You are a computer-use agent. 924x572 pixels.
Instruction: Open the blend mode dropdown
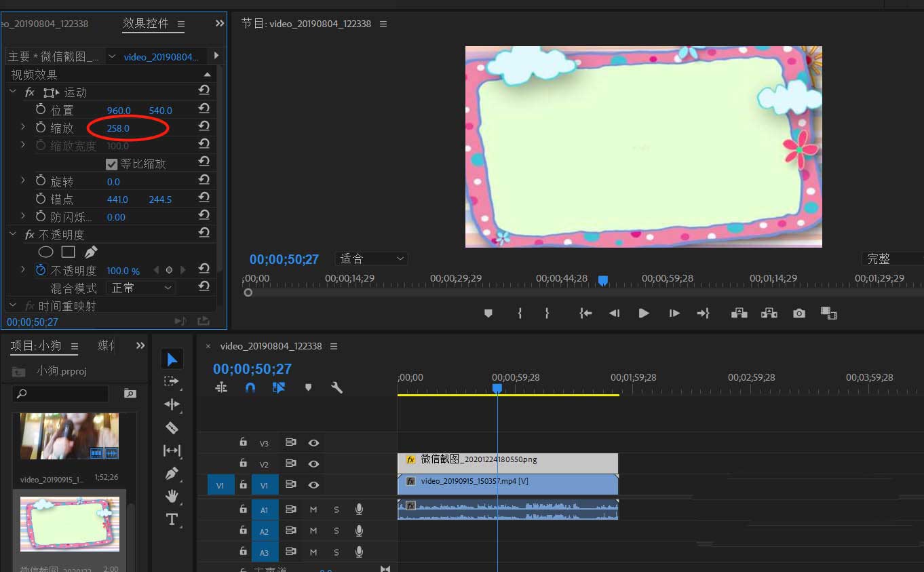(x=141, y=288)
